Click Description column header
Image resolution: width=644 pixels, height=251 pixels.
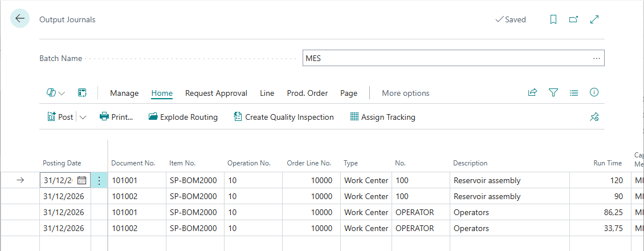click(470, 163)
